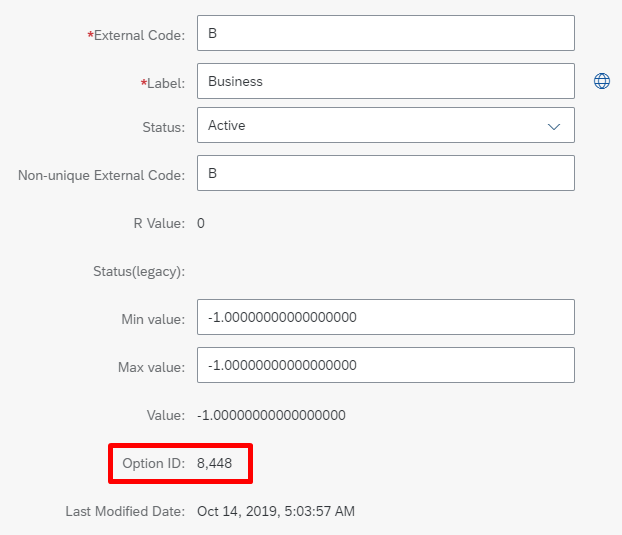Select the Option ID value 8,448
The width and height of the screenshot is (622, 535).
pyautogui.click(x=214, y=463)
